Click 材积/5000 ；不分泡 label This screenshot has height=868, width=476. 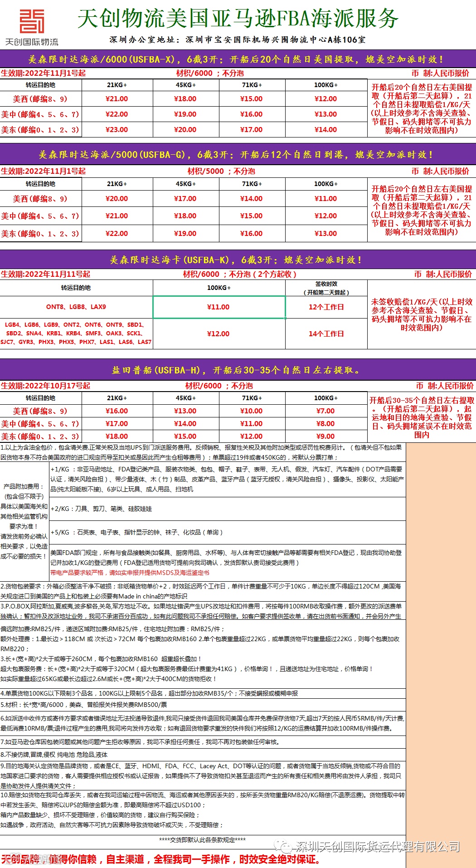tap(221, 171)
